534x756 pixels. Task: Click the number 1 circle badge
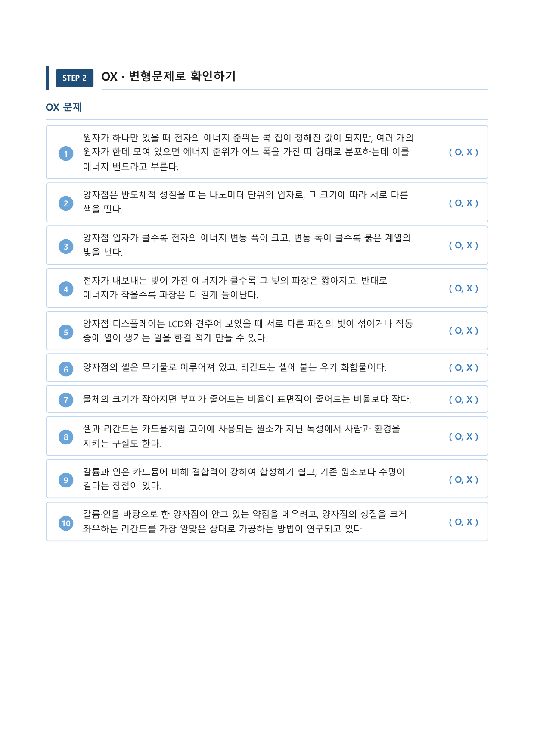[x=66, y=153]
